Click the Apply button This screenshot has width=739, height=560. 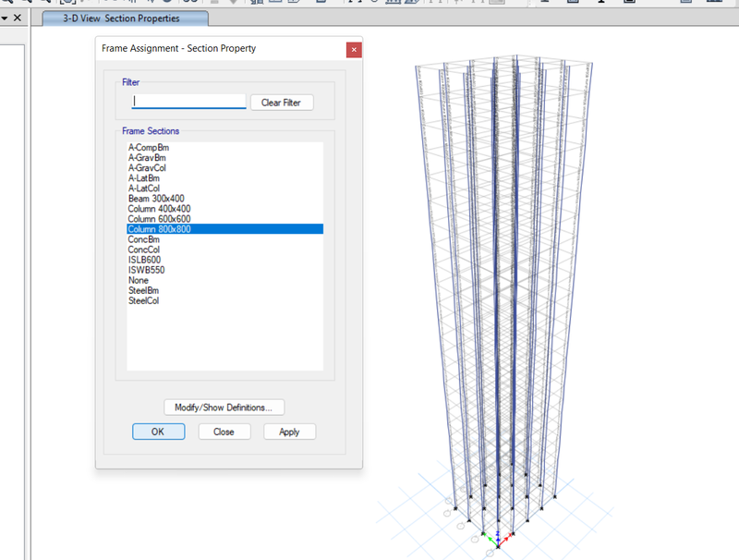click(289, 432)
